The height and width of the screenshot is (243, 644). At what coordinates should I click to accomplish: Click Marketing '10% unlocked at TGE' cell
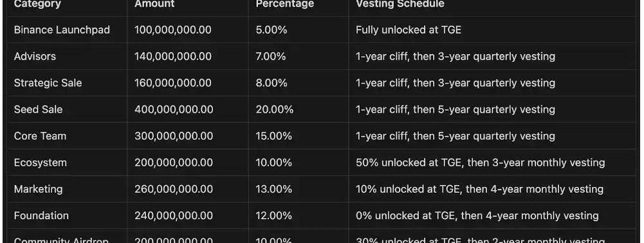[x=479, y=189]
